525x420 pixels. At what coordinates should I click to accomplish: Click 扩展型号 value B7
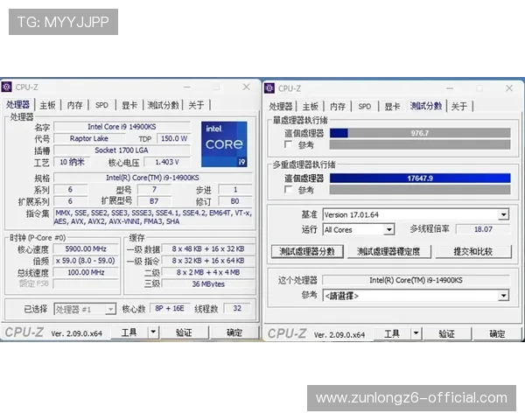click(154, 201)
